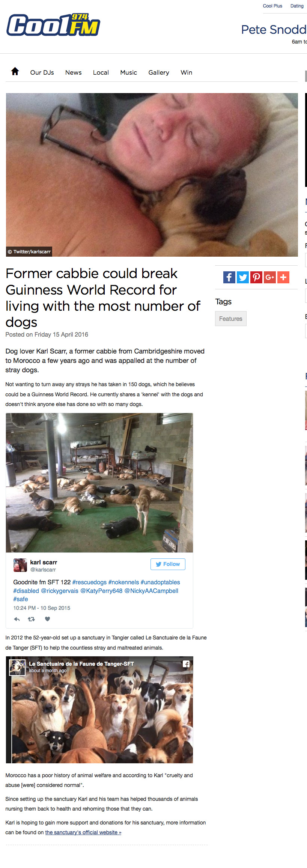Pin article on Pinterest
307x868 pixels.
coord(256,277)
